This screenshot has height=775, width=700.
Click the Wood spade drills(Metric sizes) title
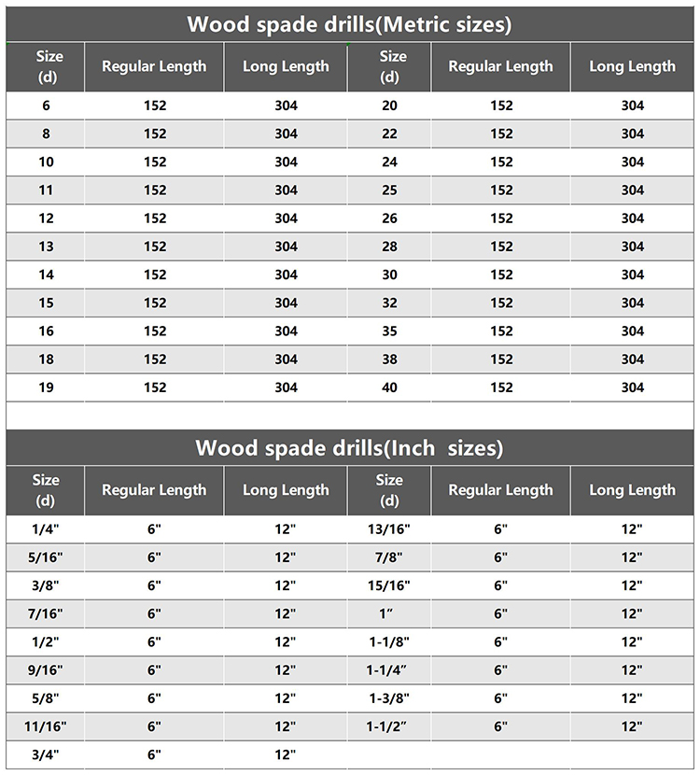pos(349,24)
